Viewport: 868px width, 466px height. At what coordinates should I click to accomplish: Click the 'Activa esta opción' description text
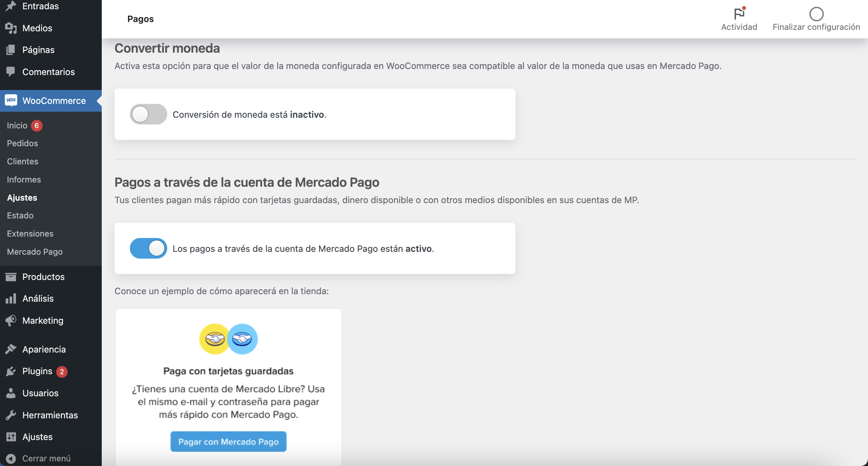point(418,66)
